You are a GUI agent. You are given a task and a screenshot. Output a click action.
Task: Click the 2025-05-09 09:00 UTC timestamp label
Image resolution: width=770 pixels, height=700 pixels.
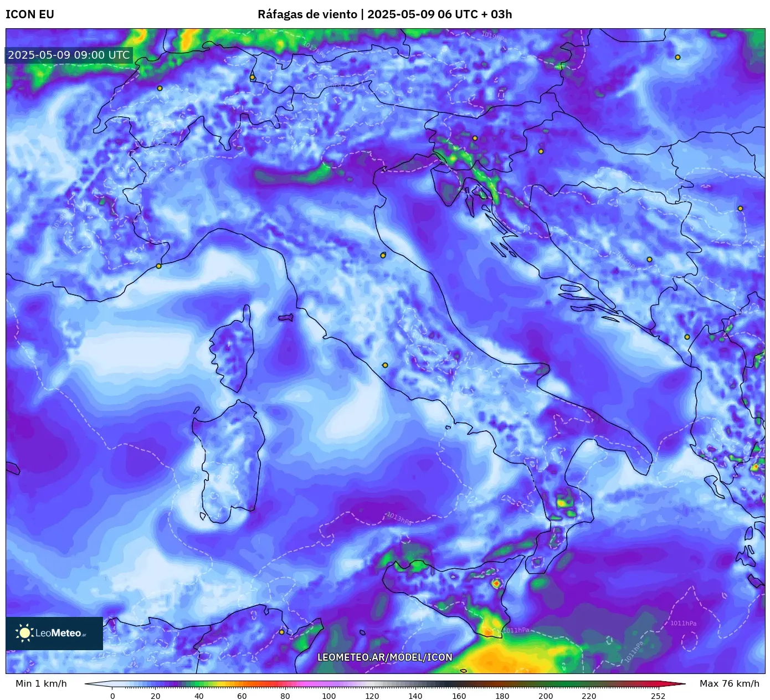[x=69, y=55]
